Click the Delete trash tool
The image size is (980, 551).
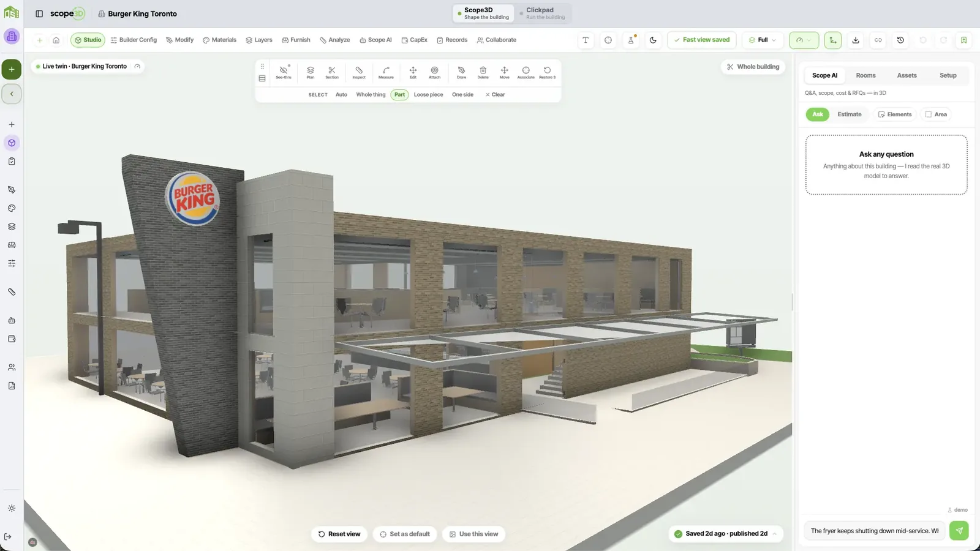[483, 72]
